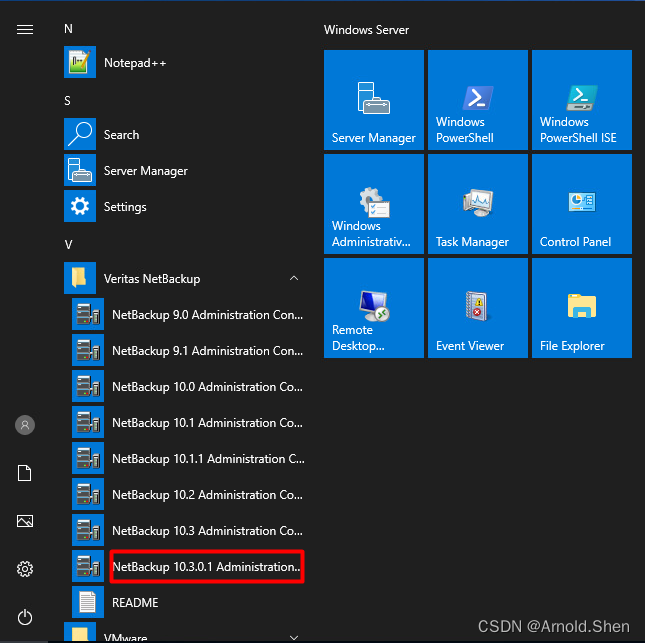
Task: Jump to letter N section header
Action: click(x=68, y=29)
